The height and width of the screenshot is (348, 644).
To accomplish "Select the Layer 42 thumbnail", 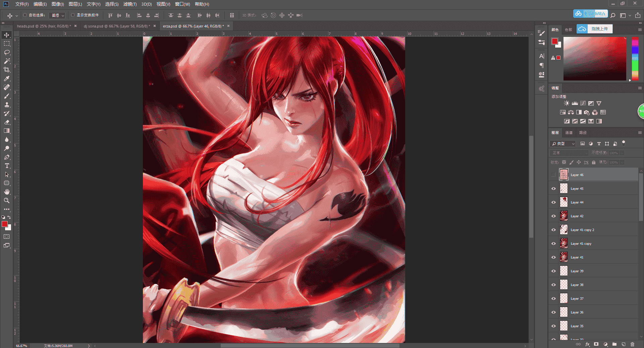I will click(564, 216).
